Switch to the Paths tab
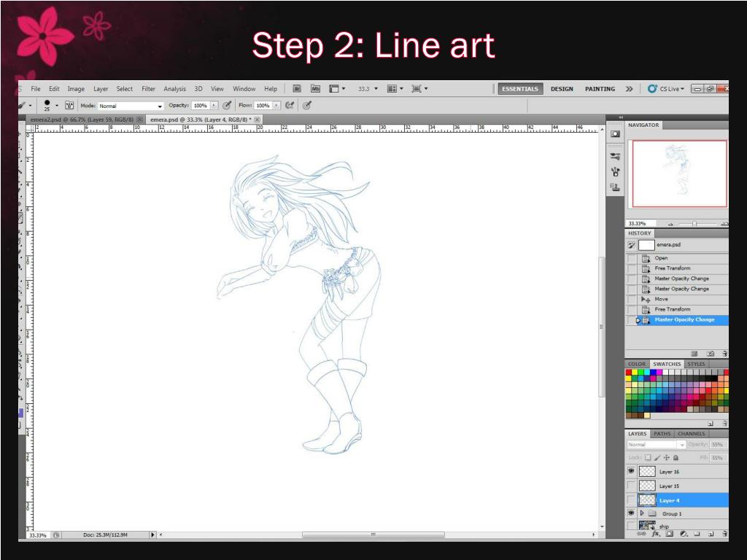Viewport: 747px width, 560px height. click(662, 434)
